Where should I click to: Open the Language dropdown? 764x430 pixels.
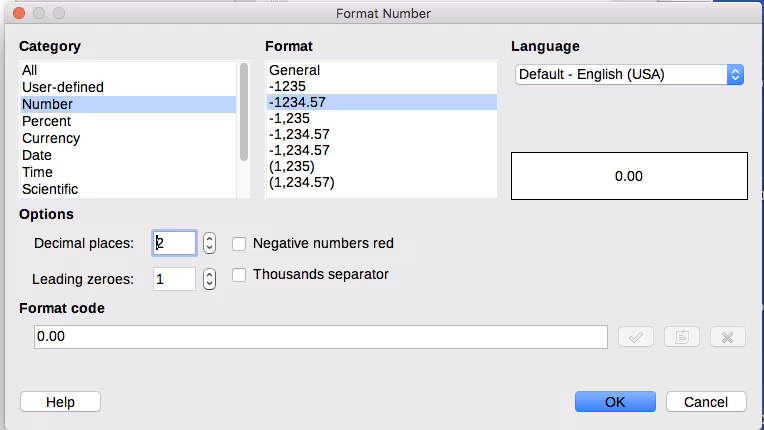[x=629, y=75]
